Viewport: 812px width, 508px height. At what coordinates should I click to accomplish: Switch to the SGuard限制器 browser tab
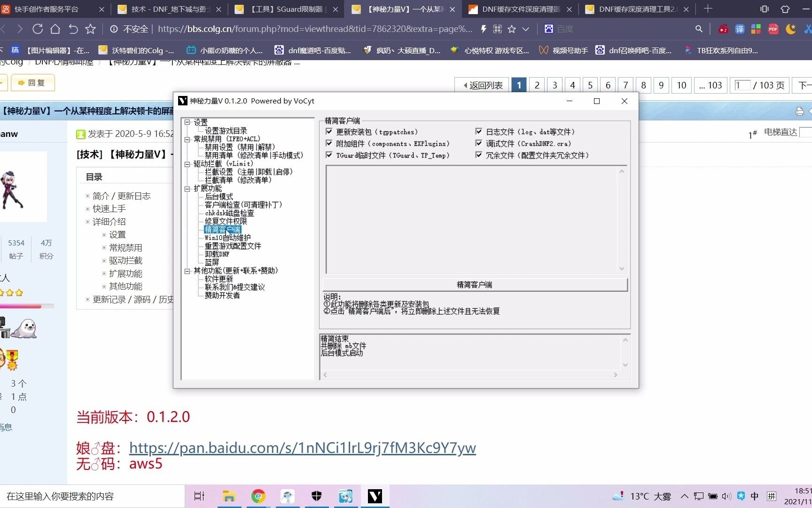coord(286,9)
